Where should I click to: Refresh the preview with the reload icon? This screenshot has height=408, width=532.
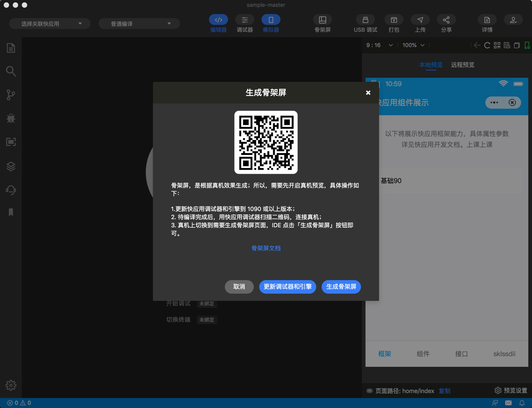487,45
